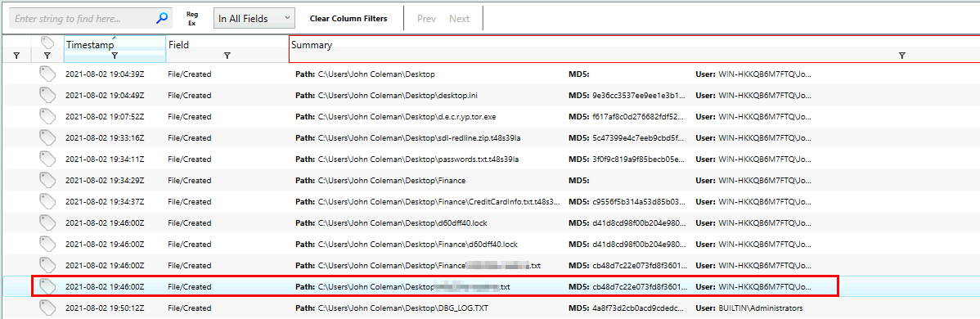Click File/Created in the 19:07:52Z row
980x319 pixels.
click(x=190, y=117)
